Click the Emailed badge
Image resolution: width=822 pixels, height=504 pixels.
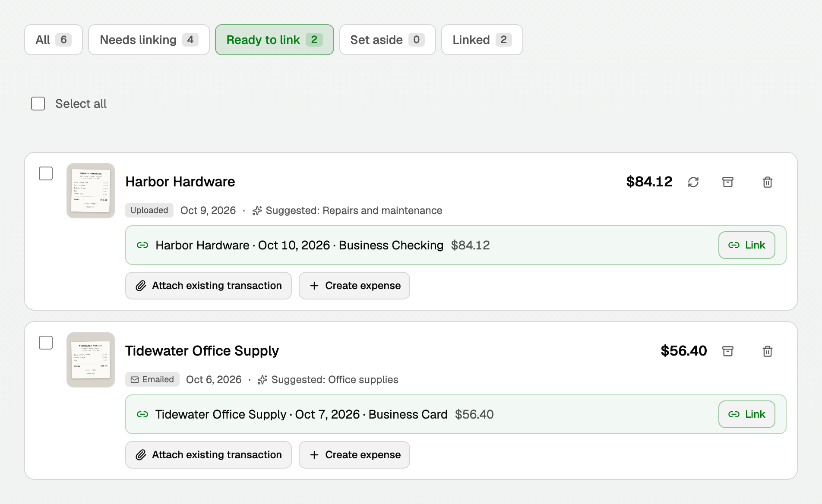click(152, 379)
